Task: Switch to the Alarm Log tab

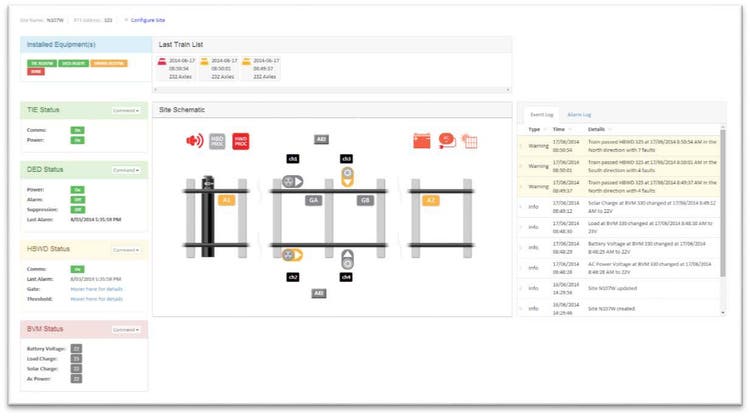Action: (x=579, y=115)
